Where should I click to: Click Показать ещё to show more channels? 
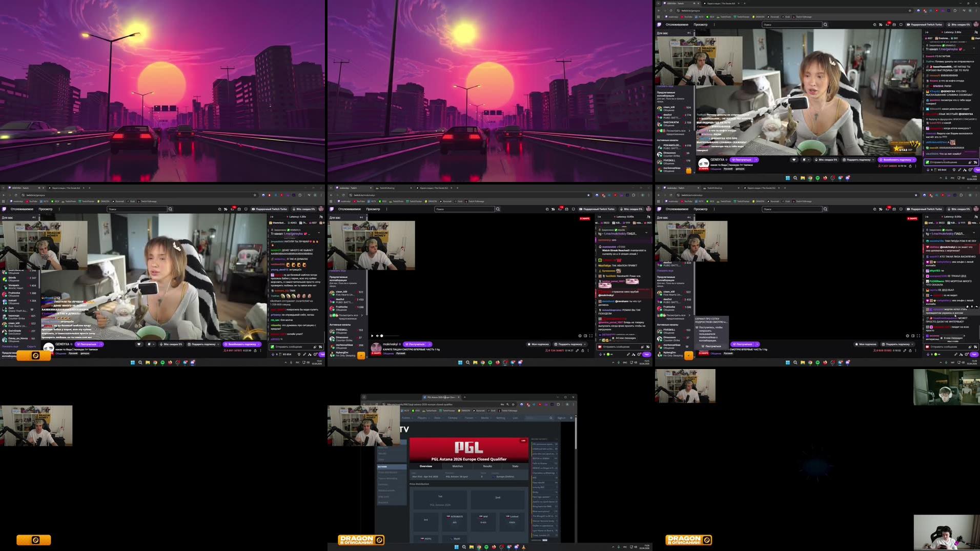coord(9,348)
